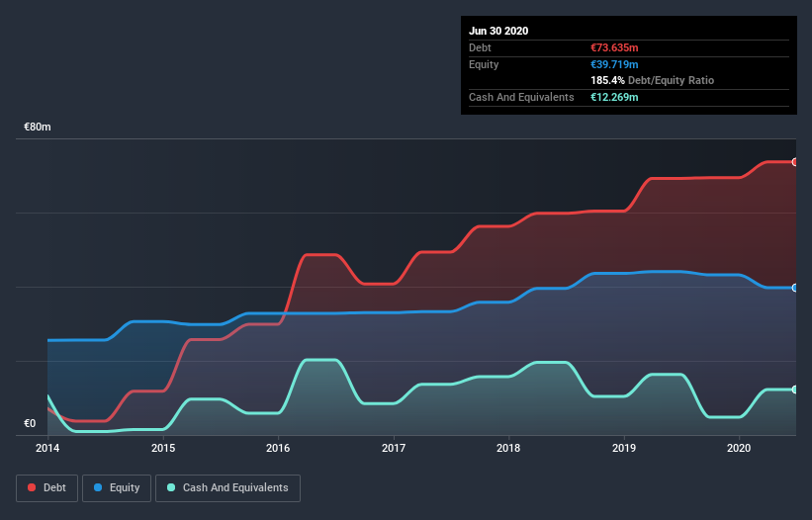This screenshot has height=520, width=812.
Task: Select the blue Equity endpoint marker
Action: click(x=795, y=288)
